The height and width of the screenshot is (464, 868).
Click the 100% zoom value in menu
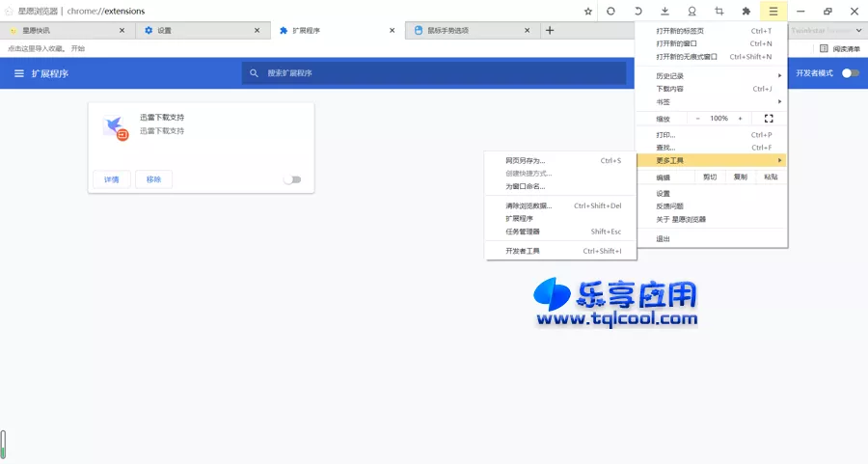[719, 119]
